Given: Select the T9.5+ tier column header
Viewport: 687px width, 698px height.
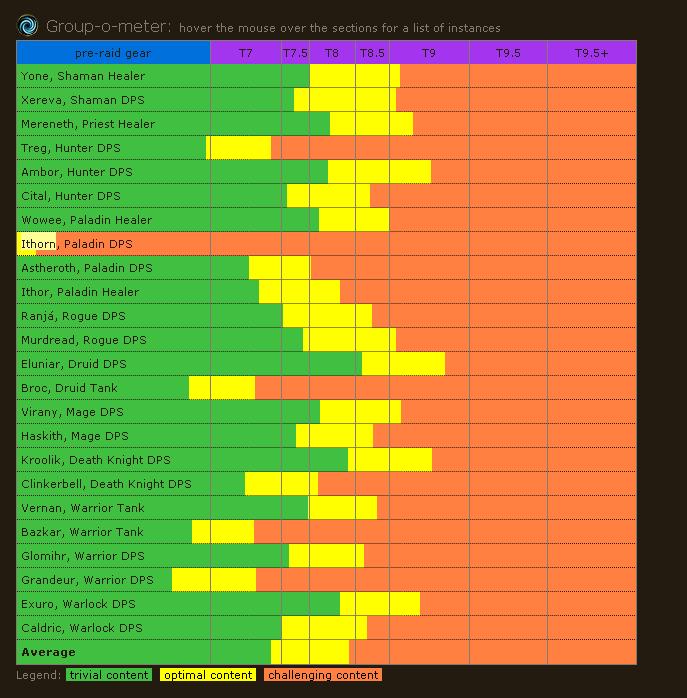Looking at the screenshot, I should [591, 53].
